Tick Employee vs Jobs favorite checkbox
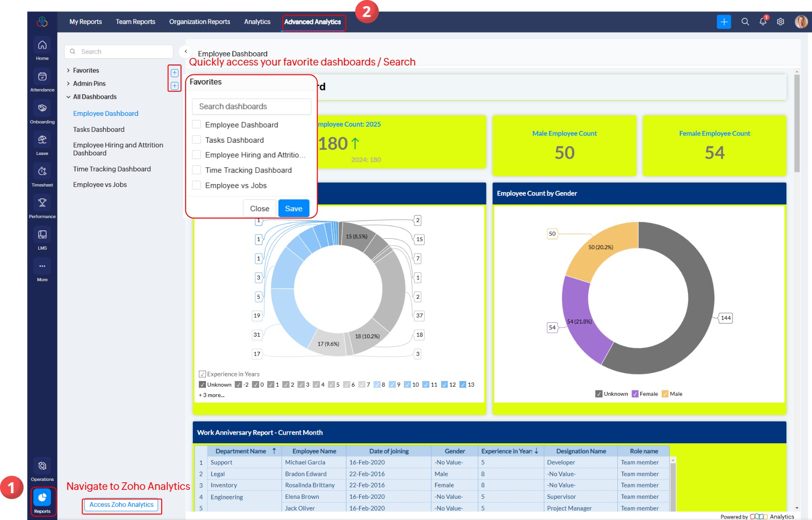This screenshot has width=812, height=520. pyautogui.click(x=197, y=185)
